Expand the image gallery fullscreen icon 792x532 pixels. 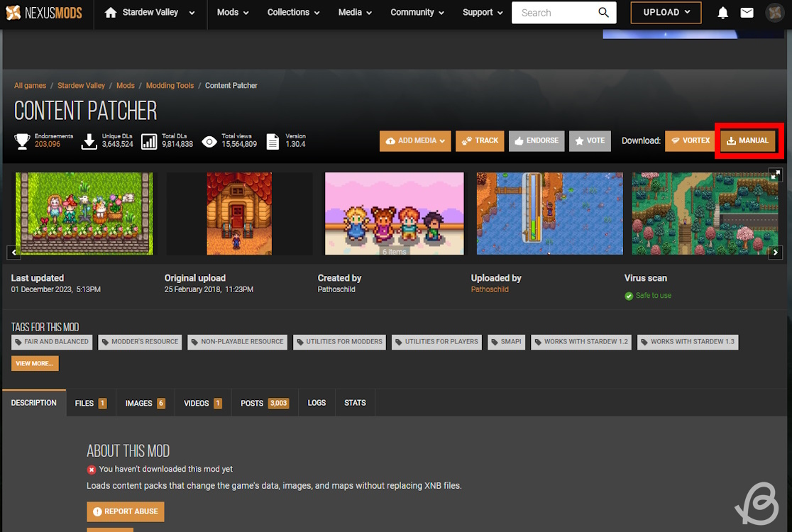pyautogui.click(x=776, y=174)
